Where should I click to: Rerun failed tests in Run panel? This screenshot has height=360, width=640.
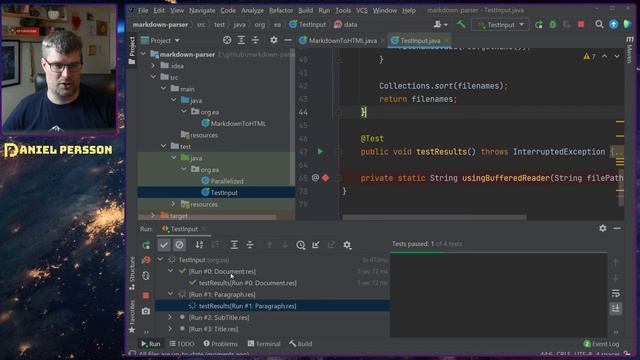point(146,260)
